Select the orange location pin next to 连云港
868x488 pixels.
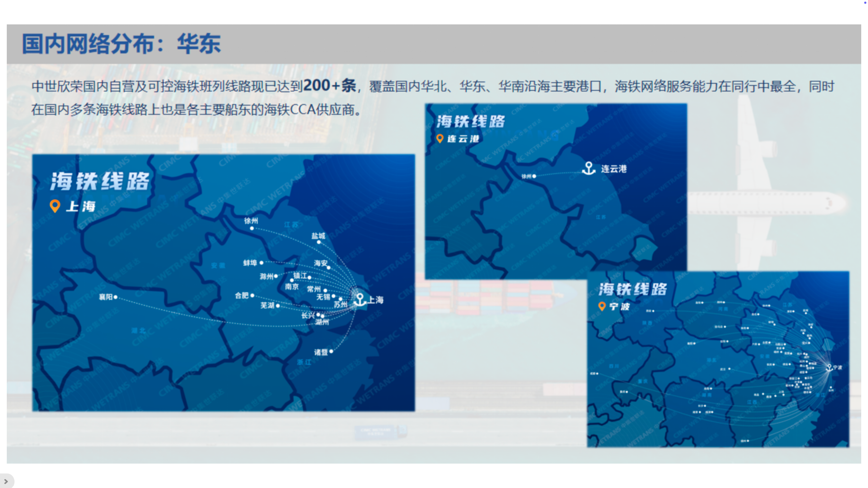440,139
